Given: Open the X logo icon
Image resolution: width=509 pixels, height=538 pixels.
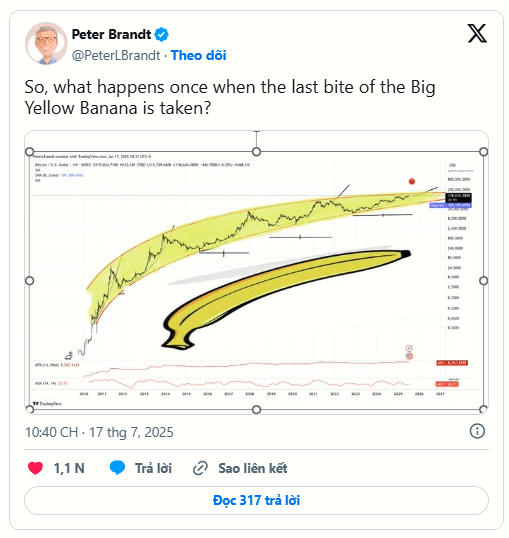Looking at the screenshot, I should point(477,33).
